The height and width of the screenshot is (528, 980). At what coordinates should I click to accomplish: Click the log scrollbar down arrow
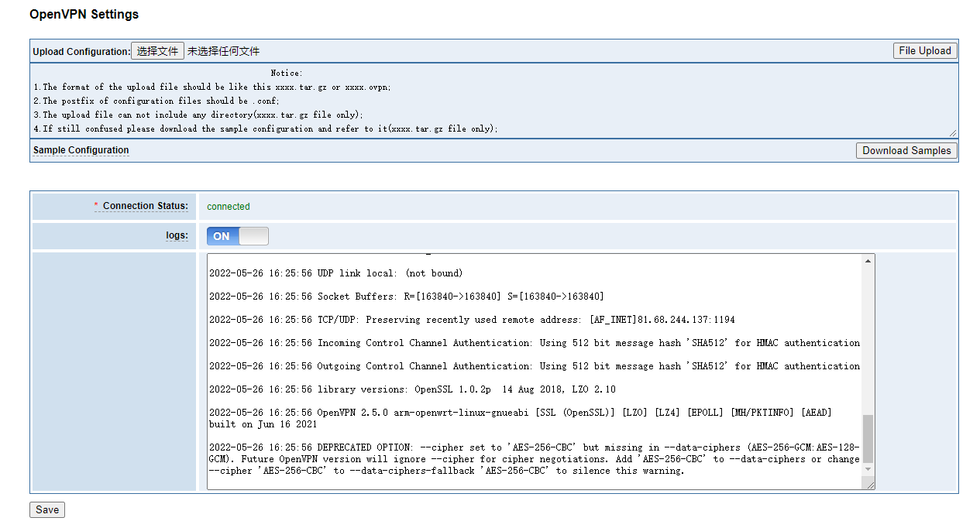click(x=868, y=470)
